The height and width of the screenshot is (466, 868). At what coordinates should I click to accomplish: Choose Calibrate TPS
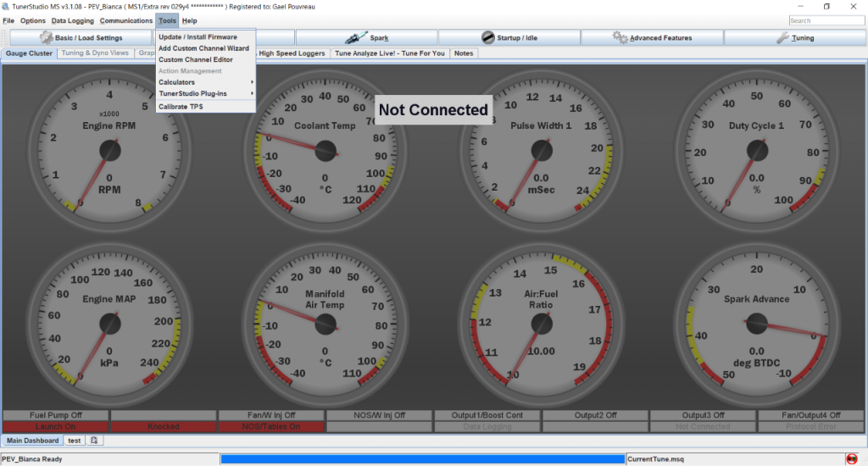click(205, 107)
